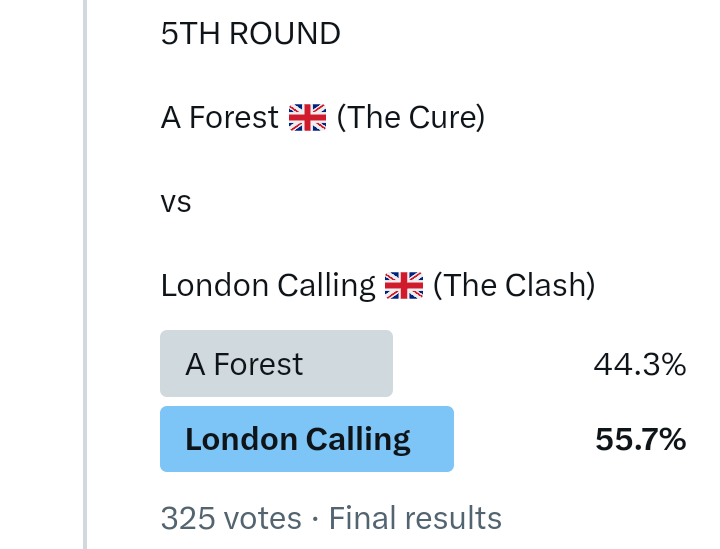Click the dot separator before Final results
Image resolution: width=720 pixels, height=549 pixels.
coord(315,518)
